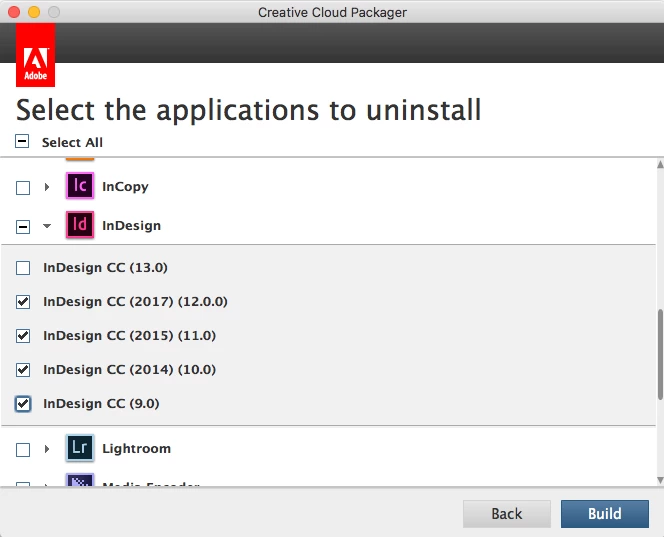Close the Creative Cloud Packager window

(14, 12)
